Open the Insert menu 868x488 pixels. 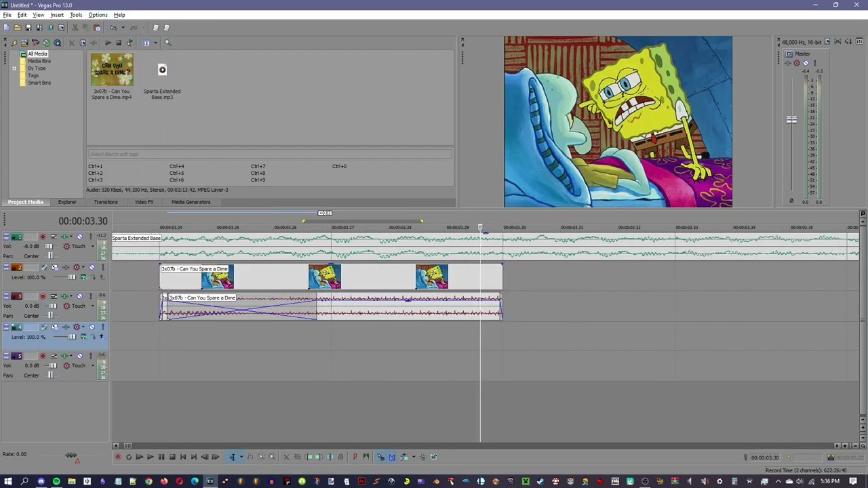57,15
